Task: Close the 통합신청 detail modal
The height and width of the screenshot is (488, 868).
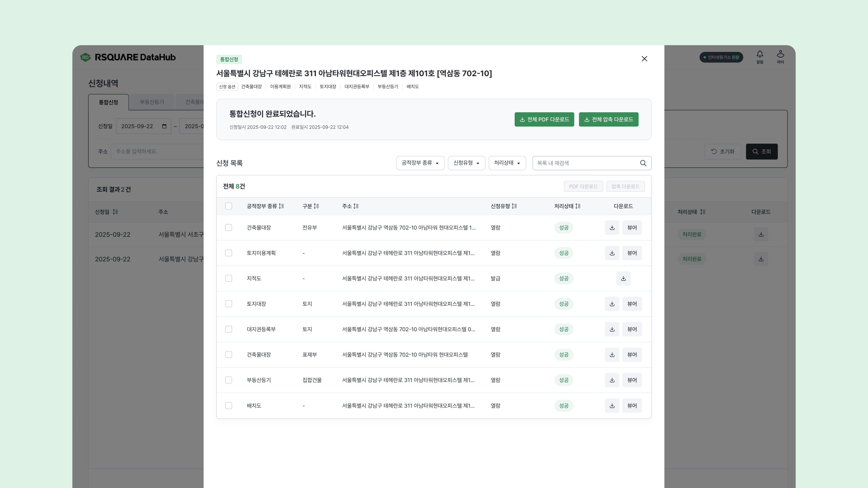Action: [644, 59]
